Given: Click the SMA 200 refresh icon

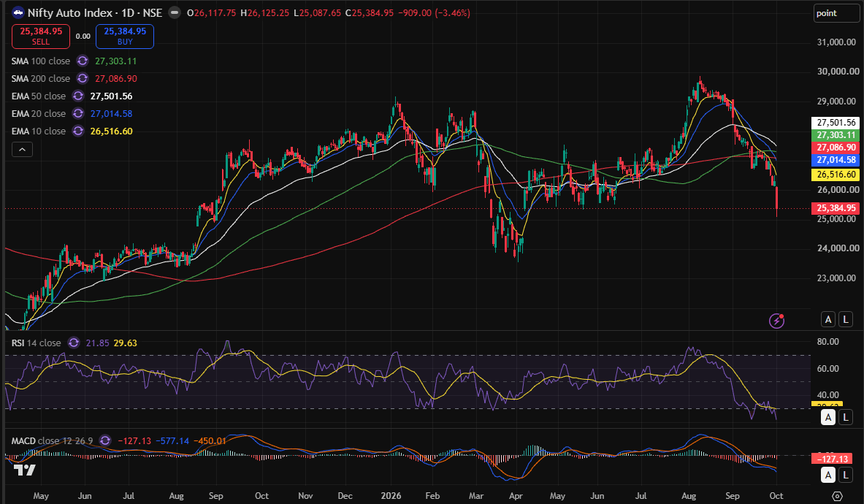Looking at the screenshot, I should coord(82,79).
